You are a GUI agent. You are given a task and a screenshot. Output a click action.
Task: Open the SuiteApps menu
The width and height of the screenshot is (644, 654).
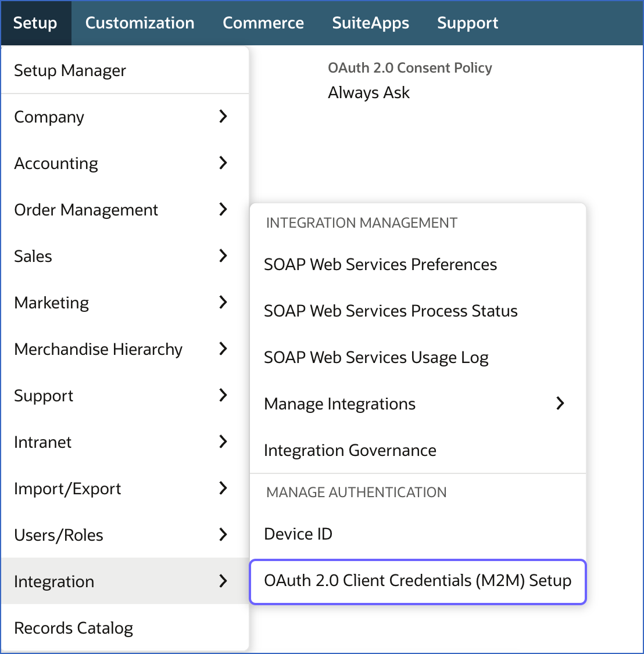[370, 23]
